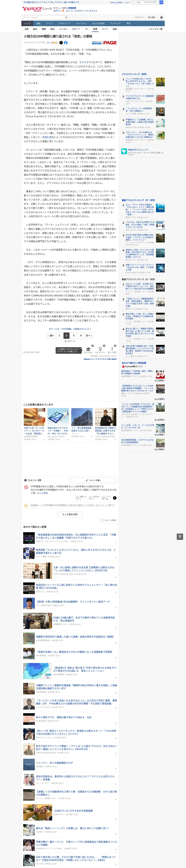Open the みんなの意見 tab
Image resolution: width=186 pixels, height=868 pixels.
tap(99, 23)
